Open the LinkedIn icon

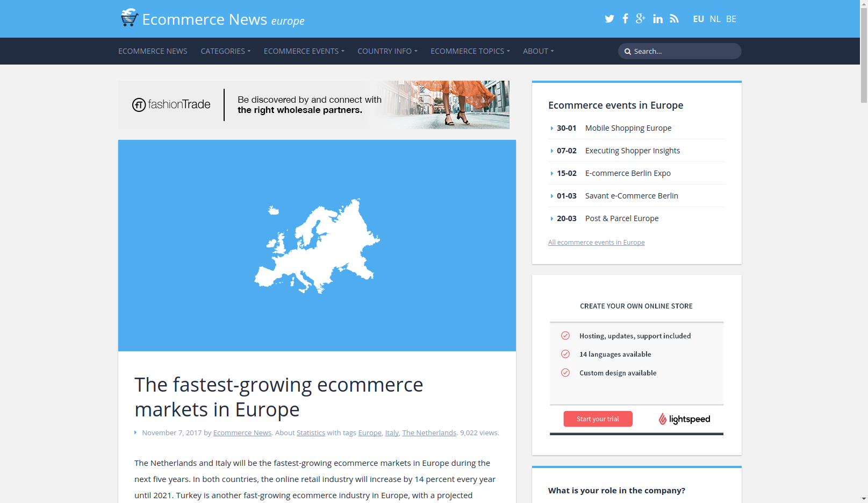click(x=658, y=19)
